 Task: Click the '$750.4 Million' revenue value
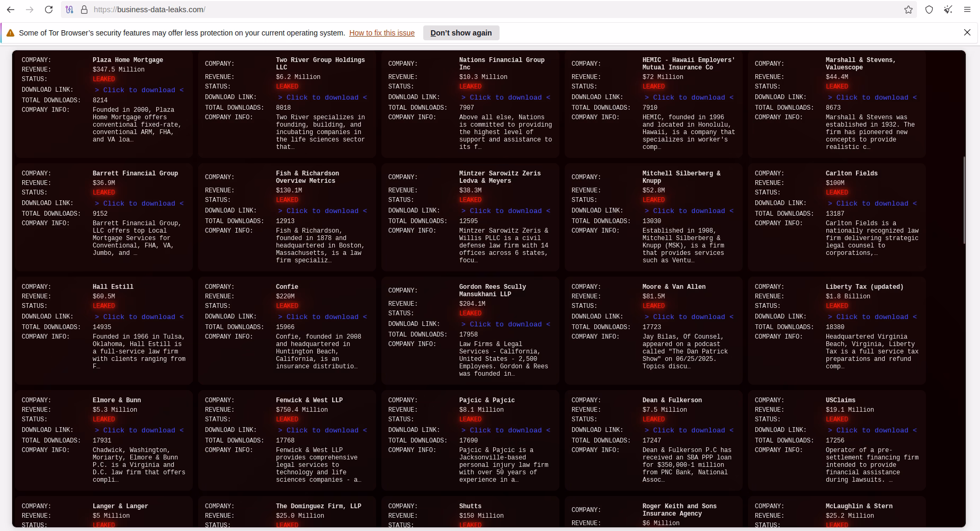point(302,410)
